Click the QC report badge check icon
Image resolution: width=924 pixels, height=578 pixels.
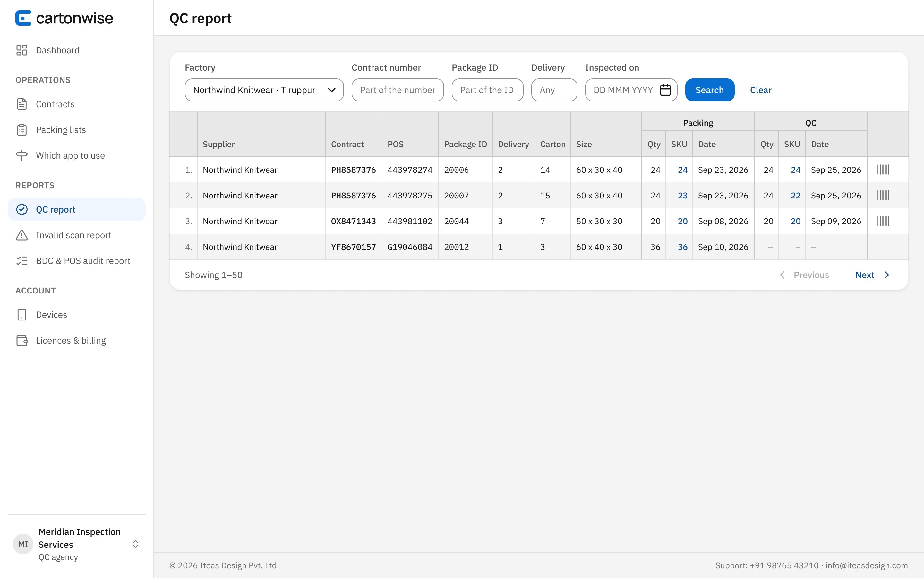[22, 209]
